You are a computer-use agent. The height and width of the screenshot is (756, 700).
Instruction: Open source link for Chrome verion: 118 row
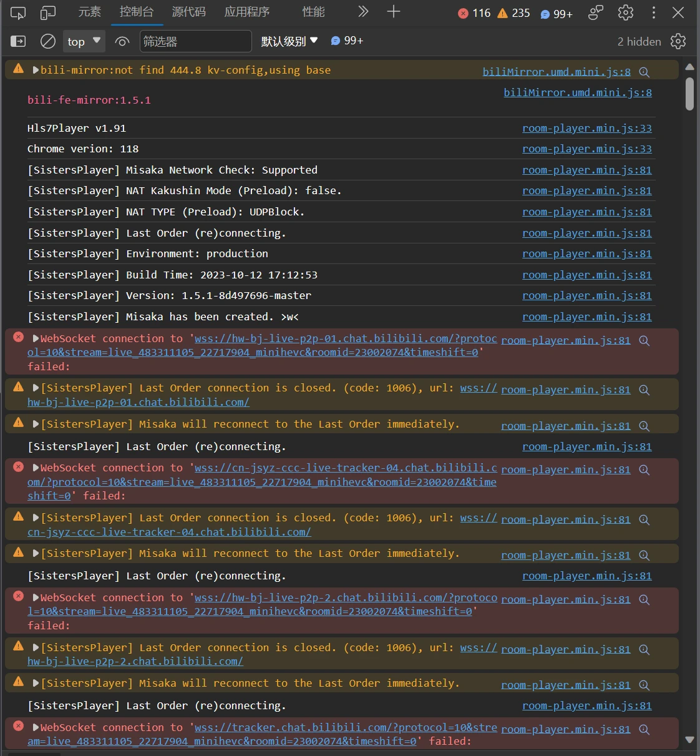click(x=587, y=149)
